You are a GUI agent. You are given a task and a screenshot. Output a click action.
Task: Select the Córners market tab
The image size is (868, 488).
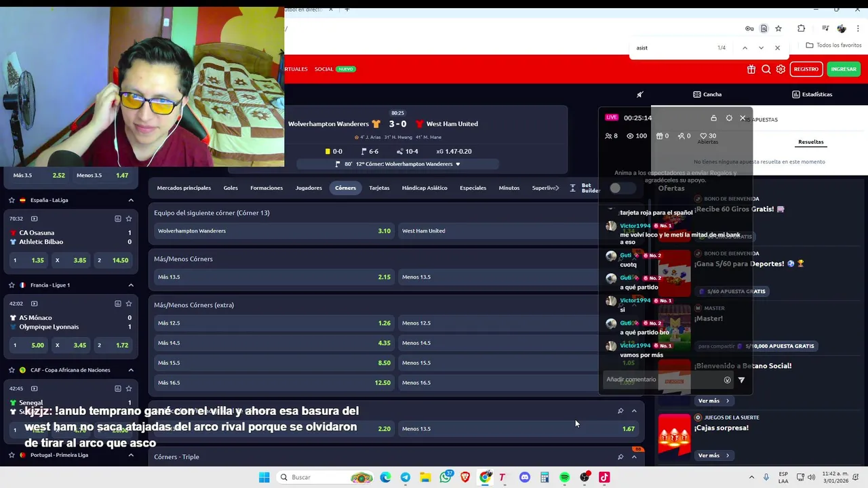point(345,188)
